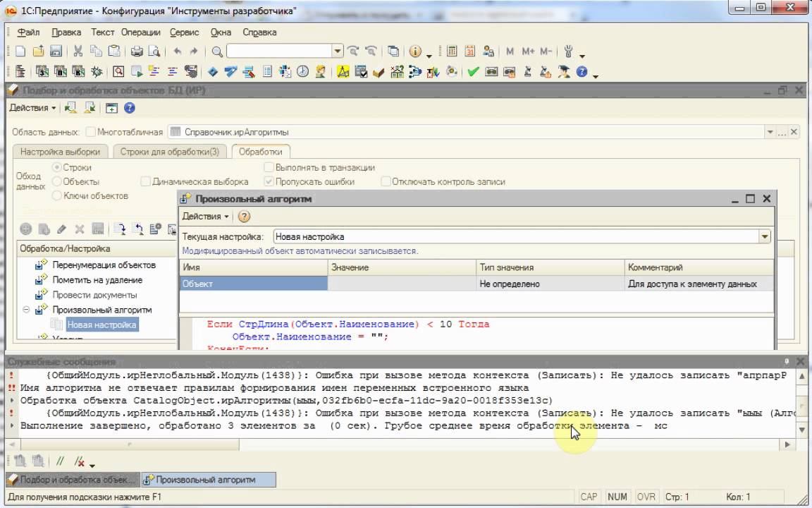This screenshot has height=508, width=812.
Task: Open the calculator from the toolbar
Action: pyautogui.click(x=452, y=52)
